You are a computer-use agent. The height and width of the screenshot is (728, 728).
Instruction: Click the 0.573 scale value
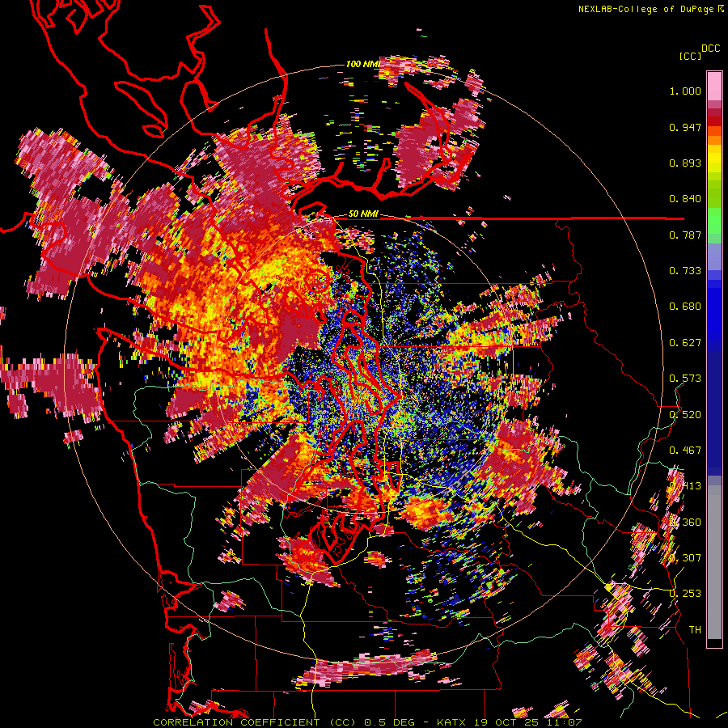pos(685,379)
